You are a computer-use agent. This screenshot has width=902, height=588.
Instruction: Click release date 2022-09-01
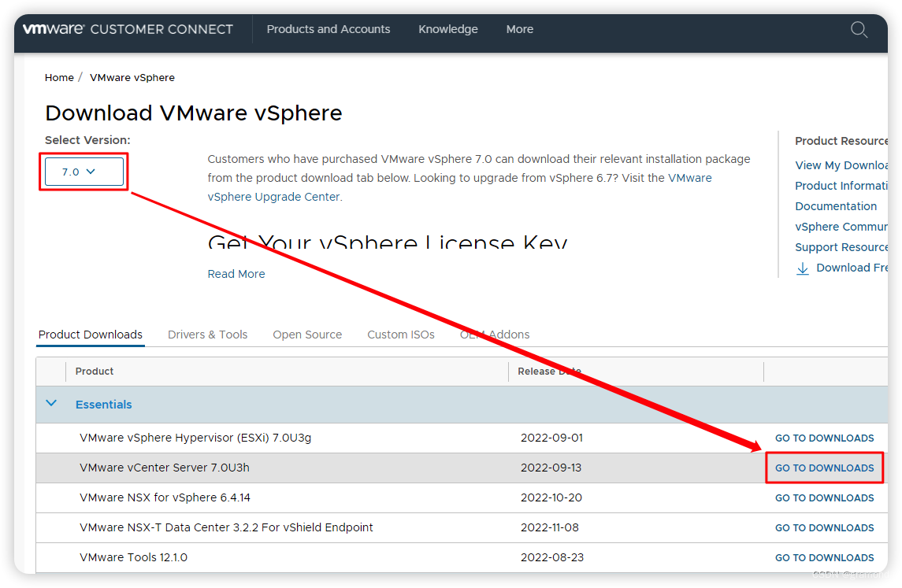[551, 438]
